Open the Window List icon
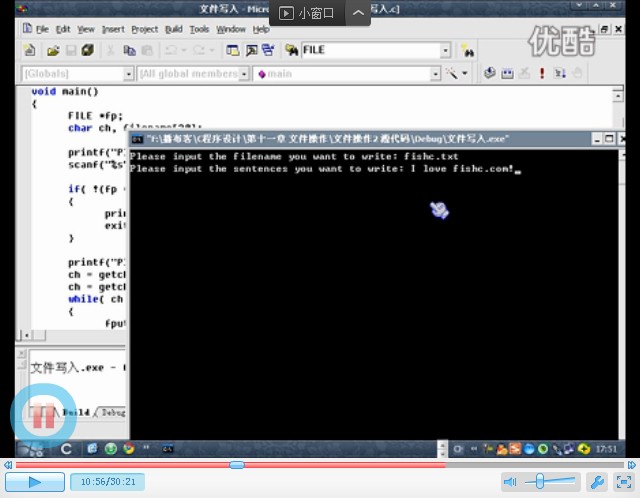The image size is (640, 498). [268, 50]
